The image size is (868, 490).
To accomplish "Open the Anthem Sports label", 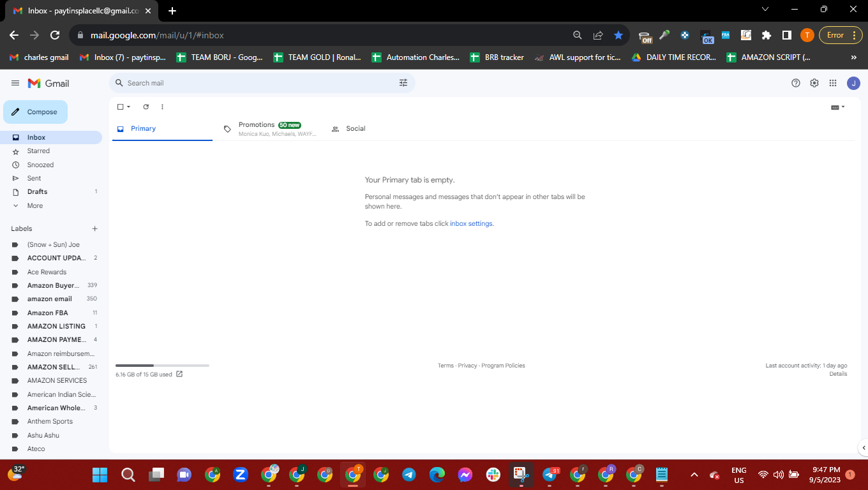I will click(51, 421).
